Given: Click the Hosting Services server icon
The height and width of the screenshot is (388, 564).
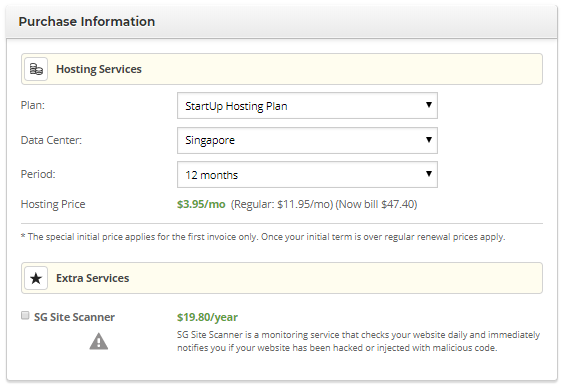Looking at the screenshot, I should (36, 69).
